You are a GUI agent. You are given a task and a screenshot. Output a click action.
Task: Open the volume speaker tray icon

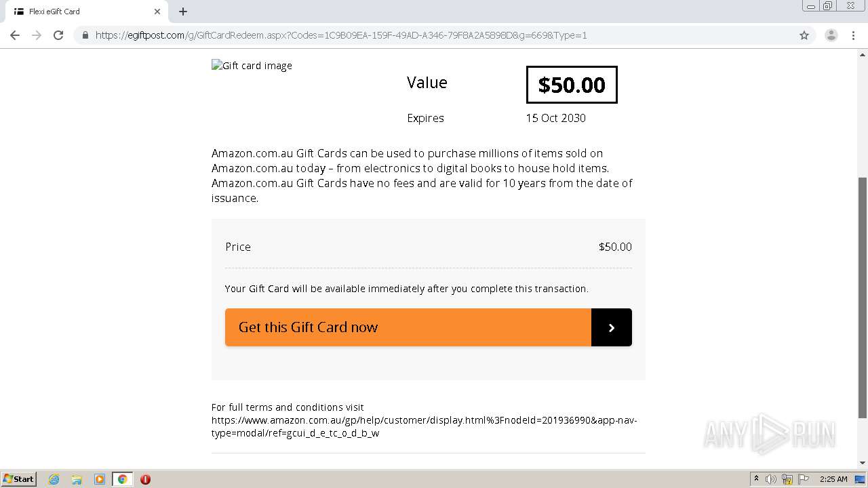coord(771,479)
